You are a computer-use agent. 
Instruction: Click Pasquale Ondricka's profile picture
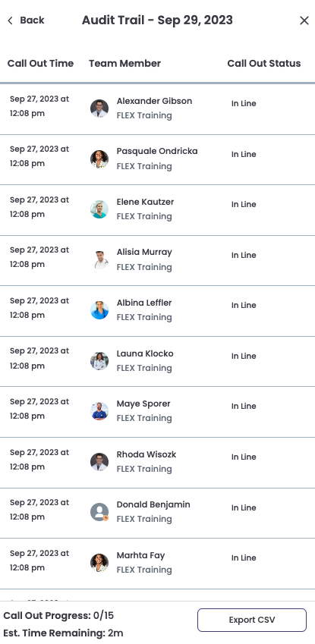(99, 159)
